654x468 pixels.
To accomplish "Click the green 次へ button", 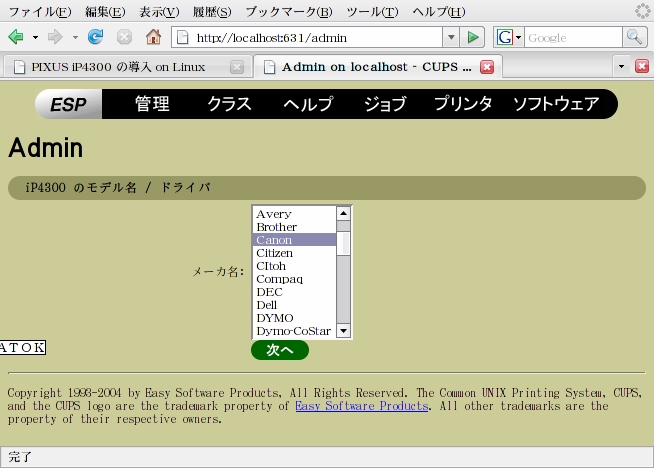I will pyautogui.click(x=280, y=350).
